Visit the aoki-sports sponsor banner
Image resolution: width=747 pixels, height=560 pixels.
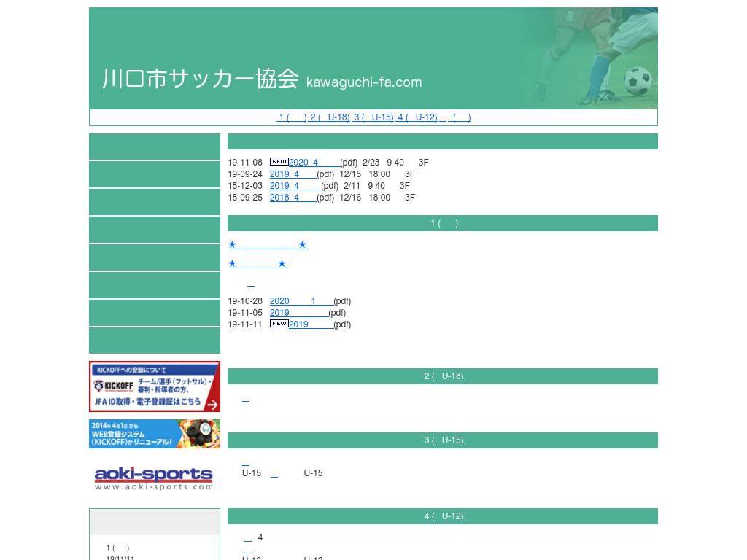155,478
